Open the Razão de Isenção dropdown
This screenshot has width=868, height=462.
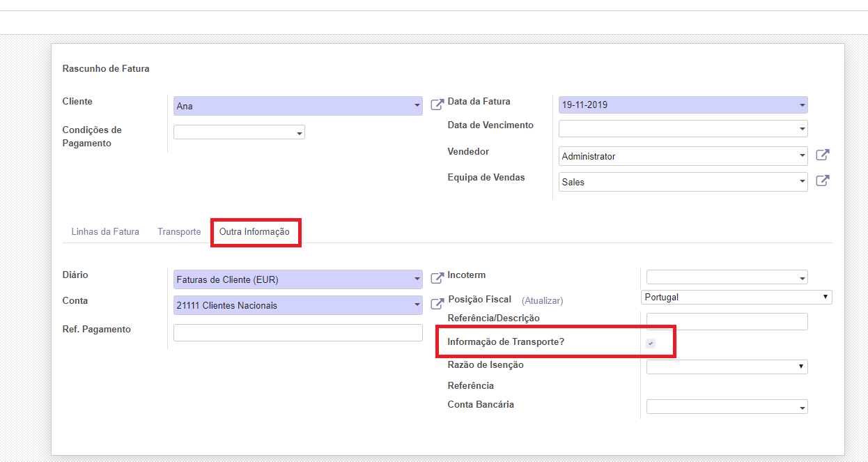pyautogui.click(x=727, y=367)
